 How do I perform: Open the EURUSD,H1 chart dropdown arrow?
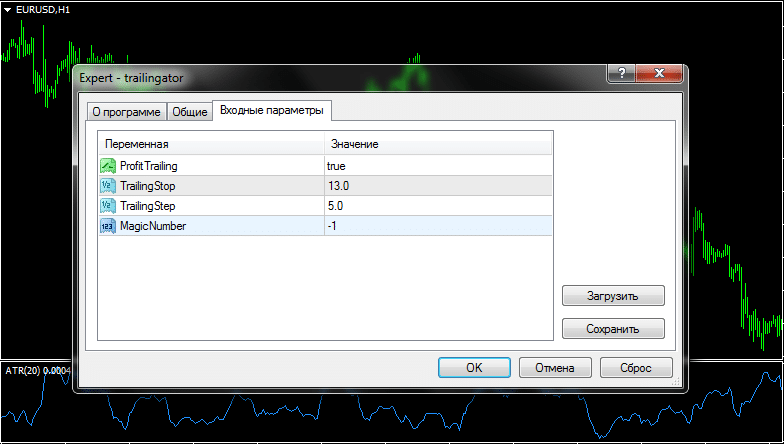(x=8, y=9)
